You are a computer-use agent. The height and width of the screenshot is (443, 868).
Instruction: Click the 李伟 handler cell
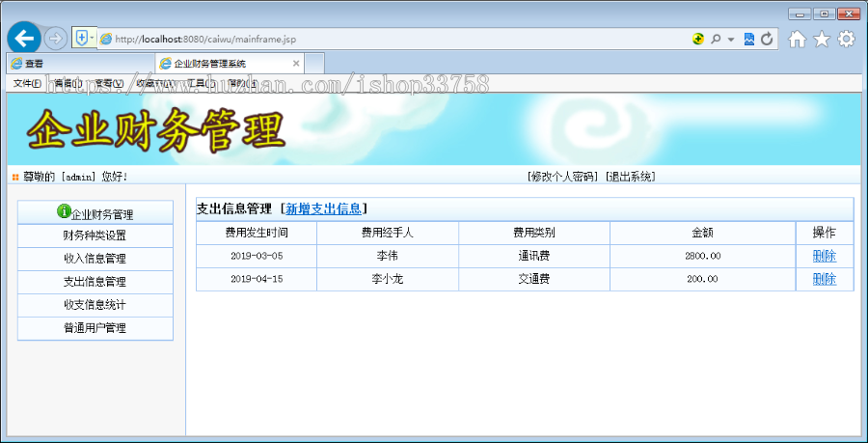(388, 257)
